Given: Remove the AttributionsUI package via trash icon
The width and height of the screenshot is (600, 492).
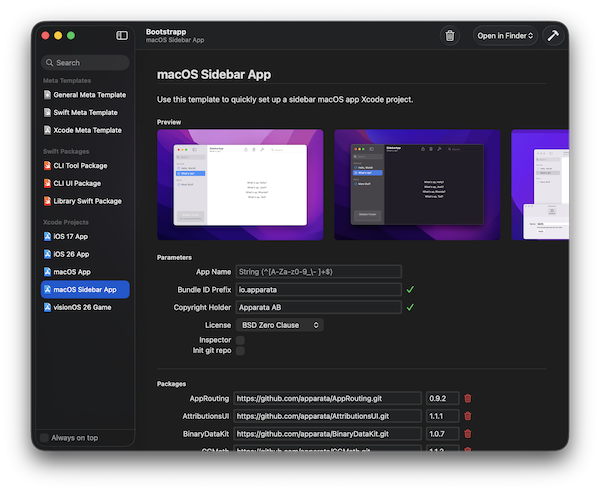Looking at the screenshot, I should (468, 416).
